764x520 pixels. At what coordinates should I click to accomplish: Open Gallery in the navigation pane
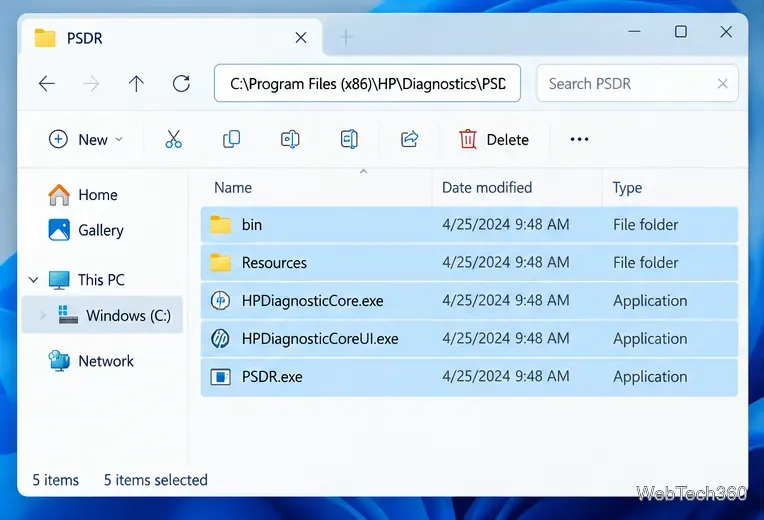[x=86, y=230]
